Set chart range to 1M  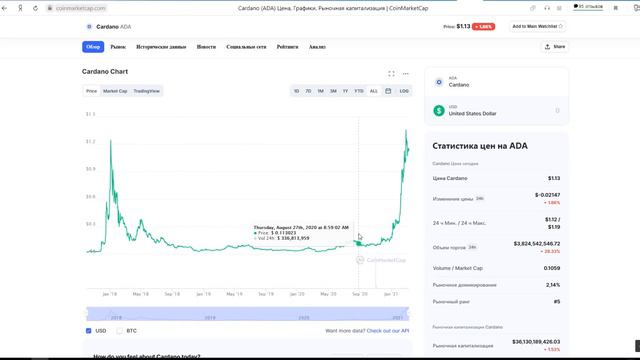[x=320, y=91]
